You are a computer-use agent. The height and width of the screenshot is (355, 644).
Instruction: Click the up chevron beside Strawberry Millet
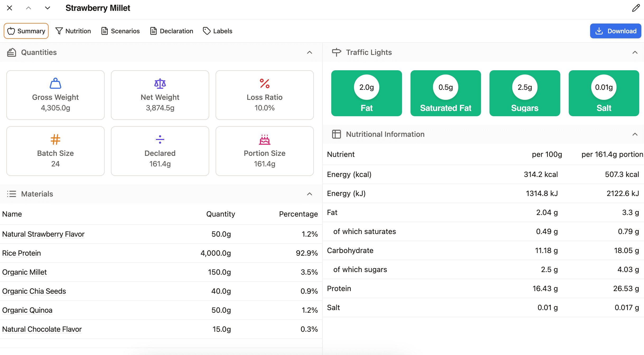(29, 8)
